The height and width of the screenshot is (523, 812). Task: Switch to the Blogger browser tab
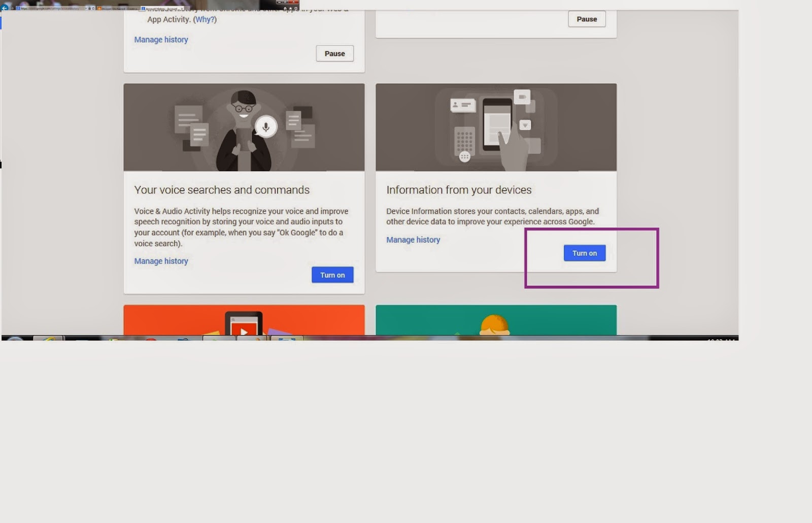(118, 9)
